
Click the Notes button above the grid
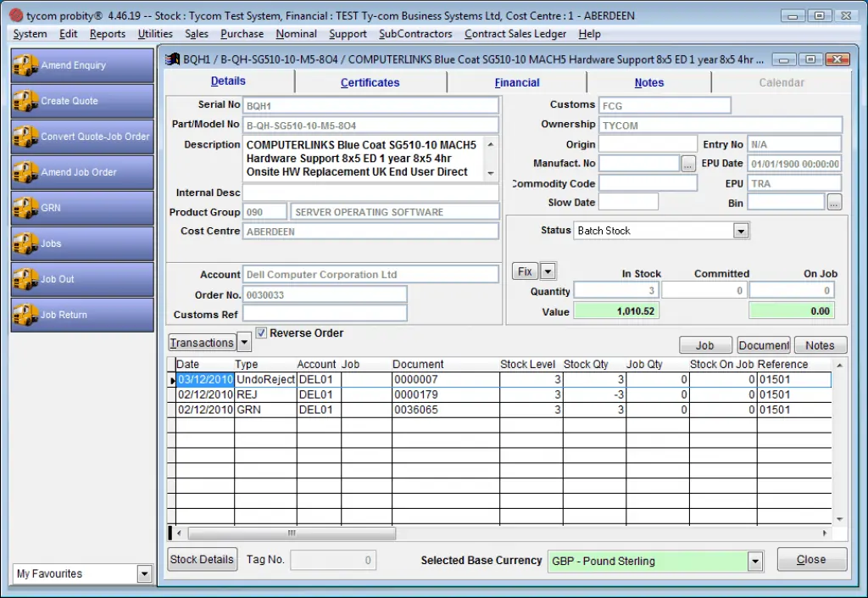[x=820, y=345]
